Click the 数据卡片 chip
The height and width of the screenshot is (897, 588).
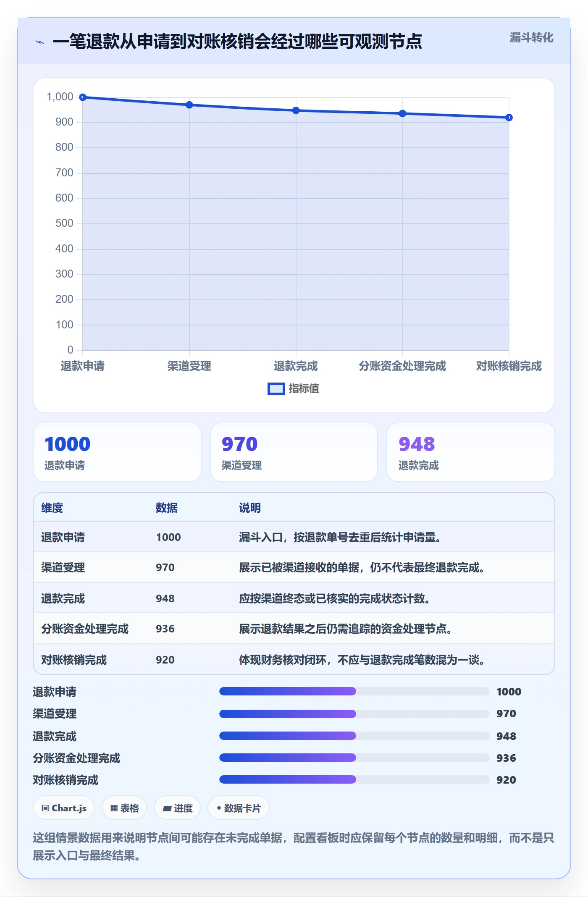click(239, 808)
